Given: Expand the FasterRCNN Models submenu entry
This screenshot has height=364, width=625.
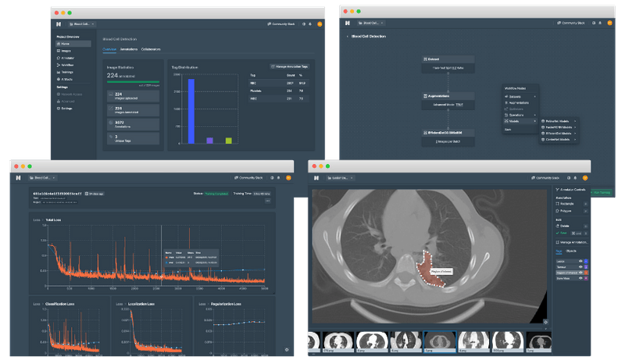Looking at the screenshot, I should (x=559, y=127).
